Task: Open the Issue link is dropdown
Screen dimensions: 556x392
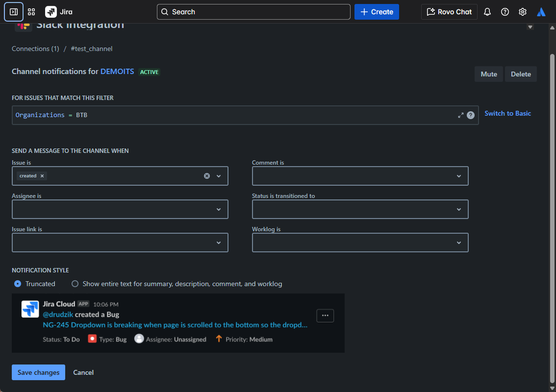Action: point(120,242)
